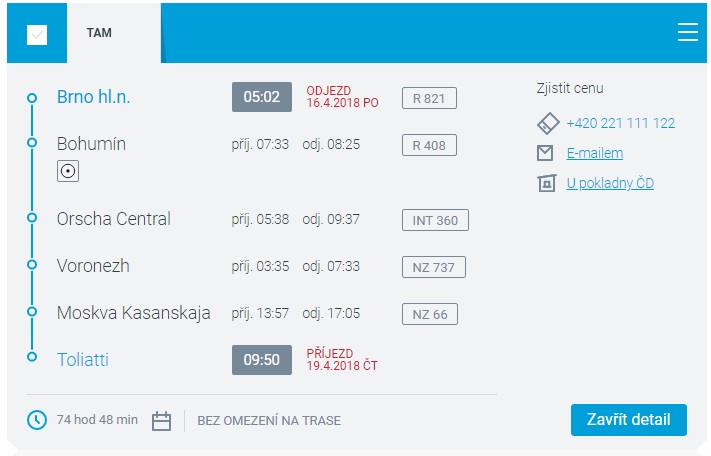Click the clock duration icon
This screenshot has height=456, width=711.
[x=37, y=420]
